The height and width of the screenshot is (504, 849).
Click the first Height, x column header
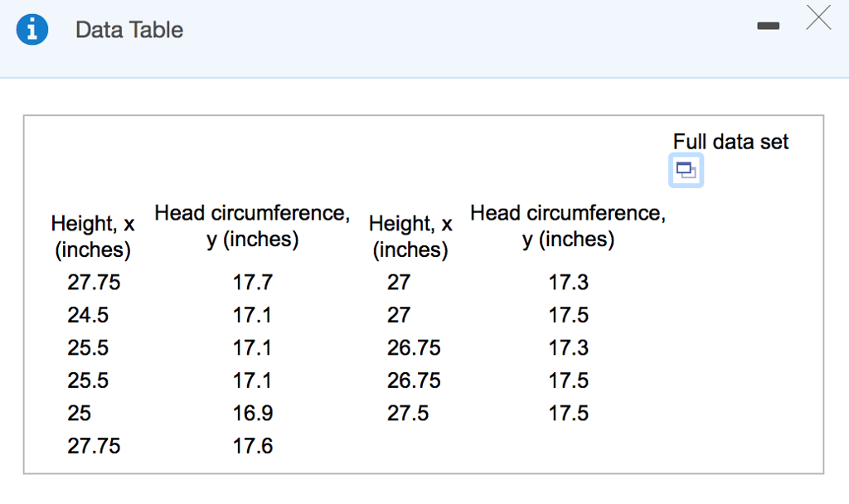pyautogui.click(x=93, y=235)
